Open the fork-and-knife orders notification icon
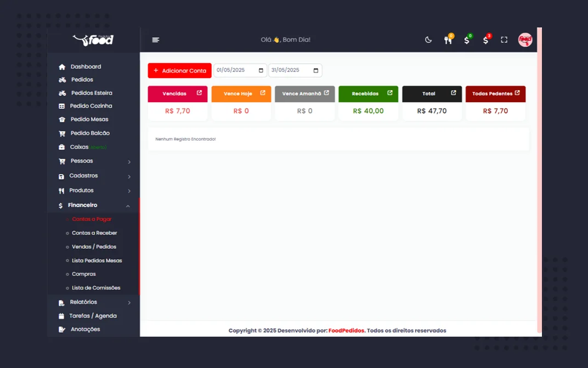588x368 pixels. pyautogui.click(x=448, y=40)
